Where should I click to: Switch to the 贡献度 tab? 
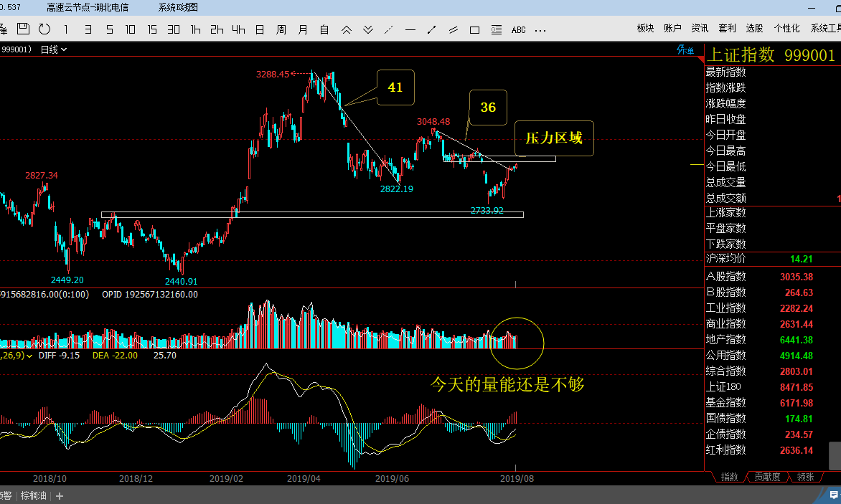pyautogui.click(x=767, y=477)
